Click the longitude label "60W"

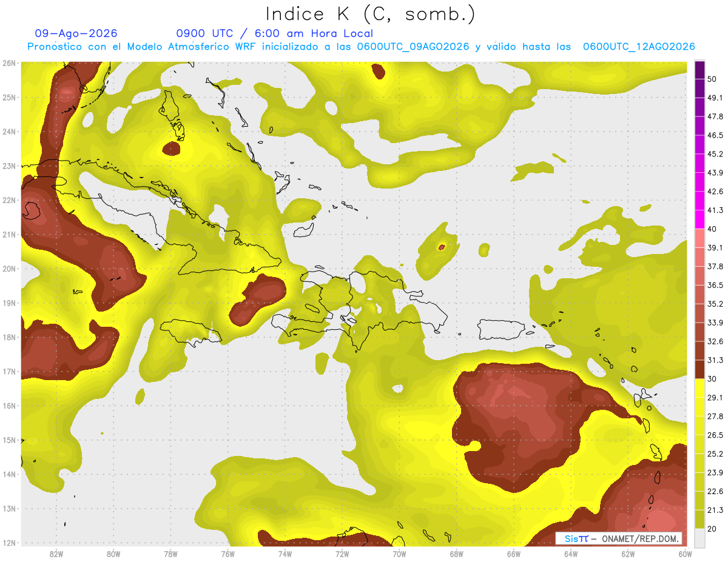tap(685, 554)
